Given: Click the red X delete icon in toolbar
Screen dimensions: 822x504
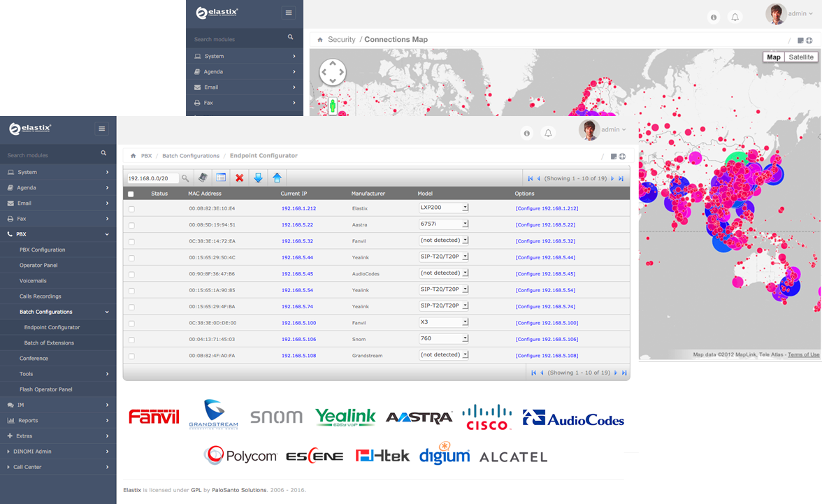Looking at the screenshot, I should pos(239,178).
